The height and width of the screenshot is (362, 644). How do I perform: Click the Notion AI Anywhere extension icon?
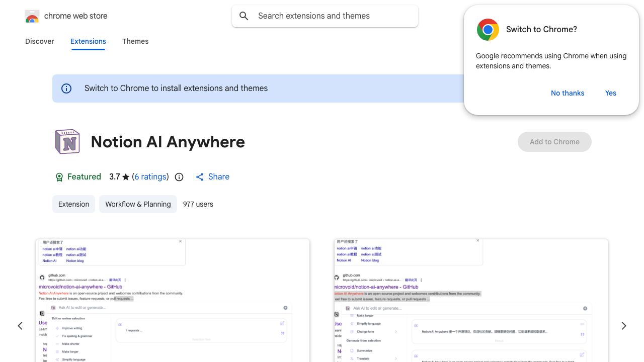(x=67, y=142)
